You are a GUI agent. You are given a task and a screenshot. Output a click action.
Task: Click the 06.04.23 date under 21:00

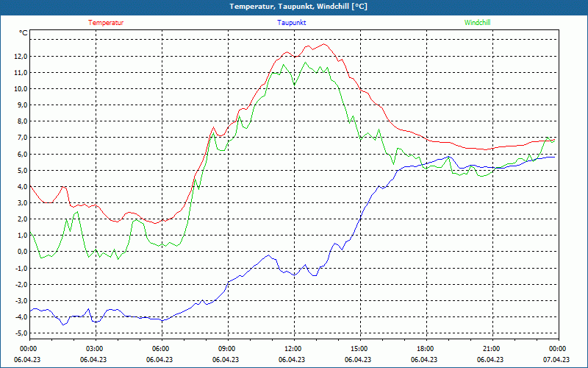(x=490, y=359)
